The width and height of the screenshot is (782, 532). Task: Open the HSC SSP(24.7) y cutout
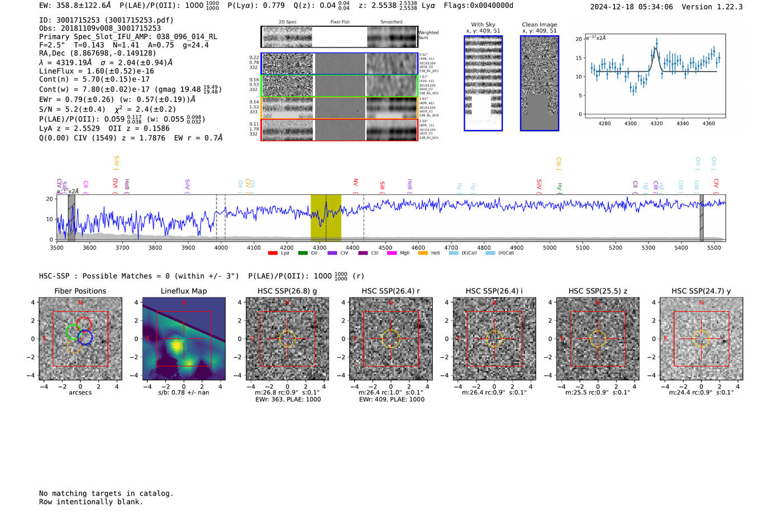702,339
